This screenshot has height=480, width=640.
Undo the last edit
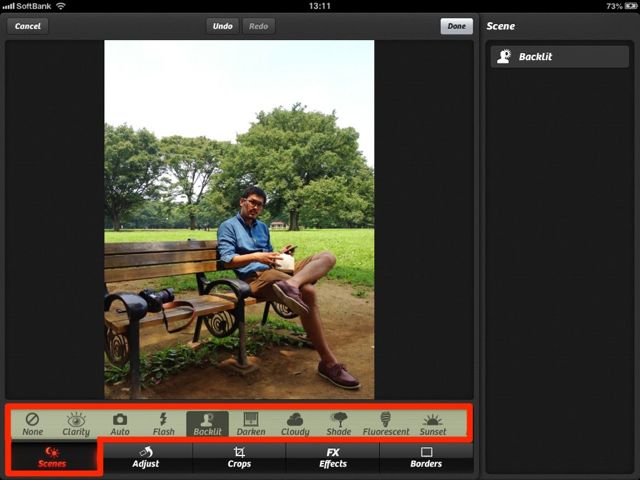(x=222, y=26)
